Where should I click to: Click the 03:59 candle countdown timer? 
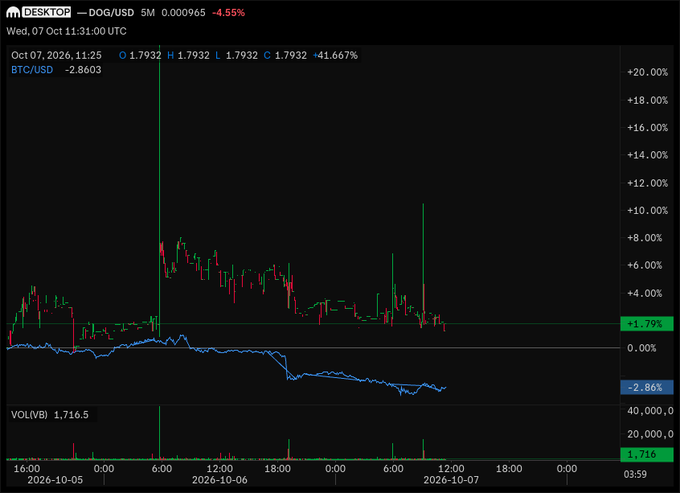point(635,474)
